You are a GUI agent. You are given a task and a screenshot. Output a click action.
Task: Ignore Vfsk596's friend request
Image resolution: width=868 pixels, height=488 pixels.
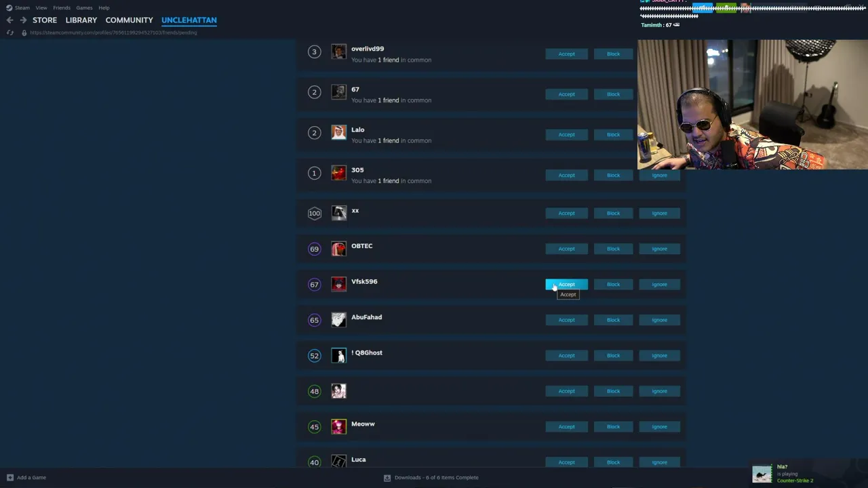click(x=659, y=284)
